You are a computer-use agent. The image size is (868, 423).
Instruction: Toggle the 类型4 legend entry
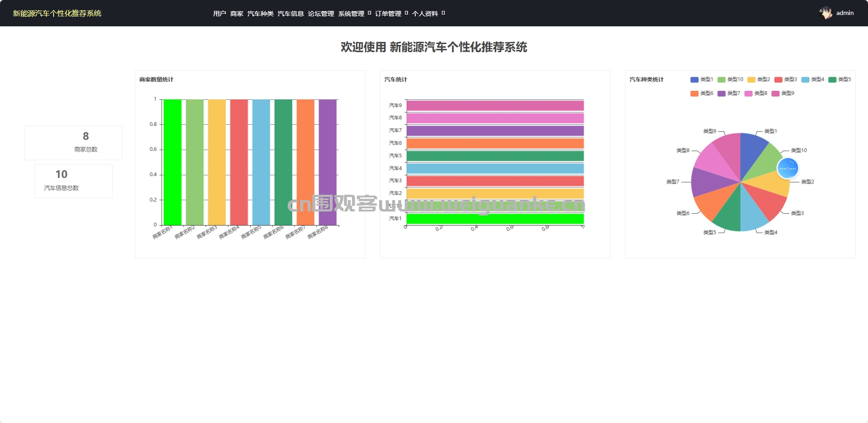813,79
